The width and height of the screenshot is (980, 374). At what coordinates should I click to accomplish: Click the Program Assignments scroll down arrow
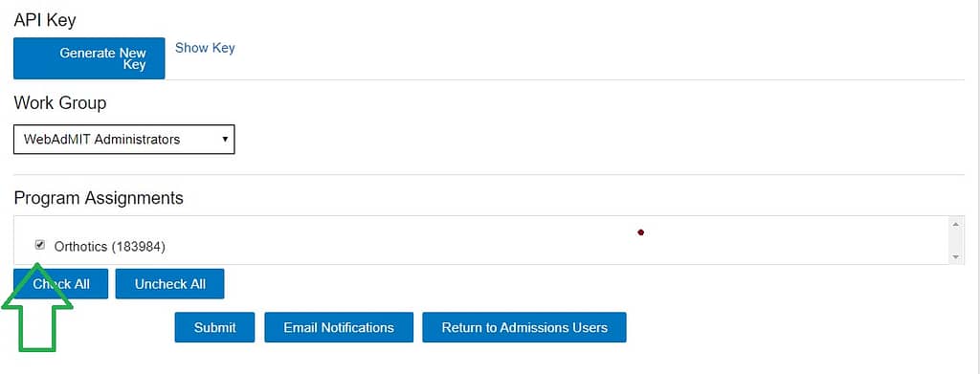coord(956,256)
